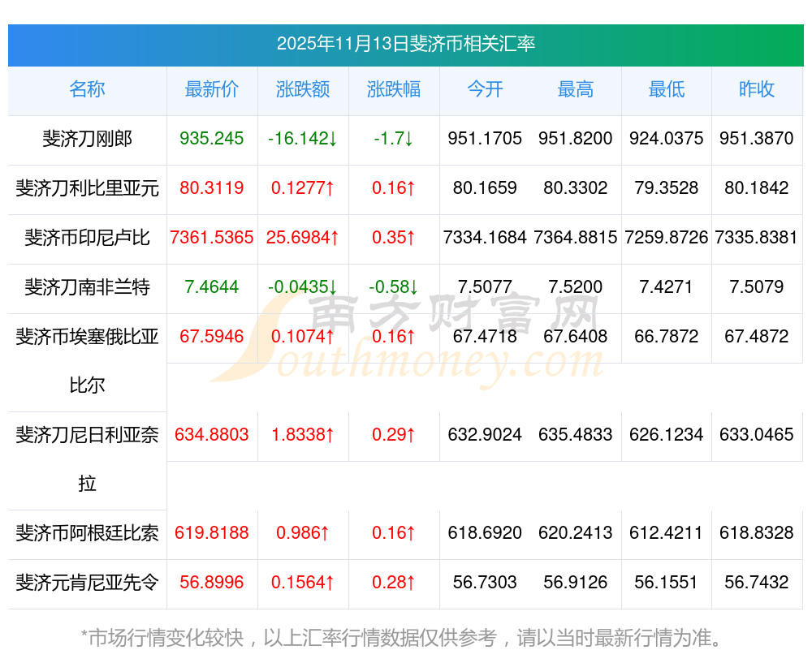Select the 涨跌幅 column header
Image resolution: width=812 pixels, height=663 pixels.
[x=394, y=90]
